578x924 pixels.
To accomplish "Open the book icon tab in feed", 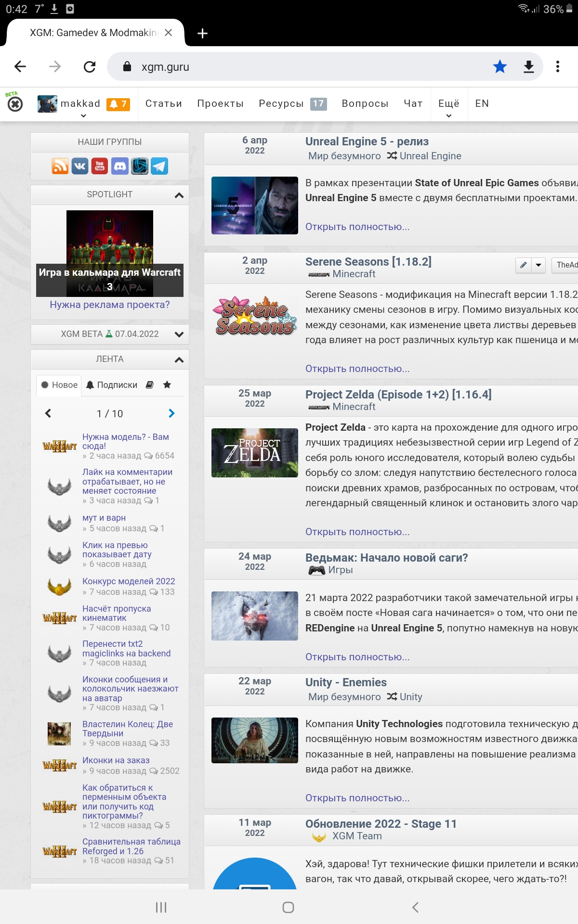I will [x=150, y=385].
